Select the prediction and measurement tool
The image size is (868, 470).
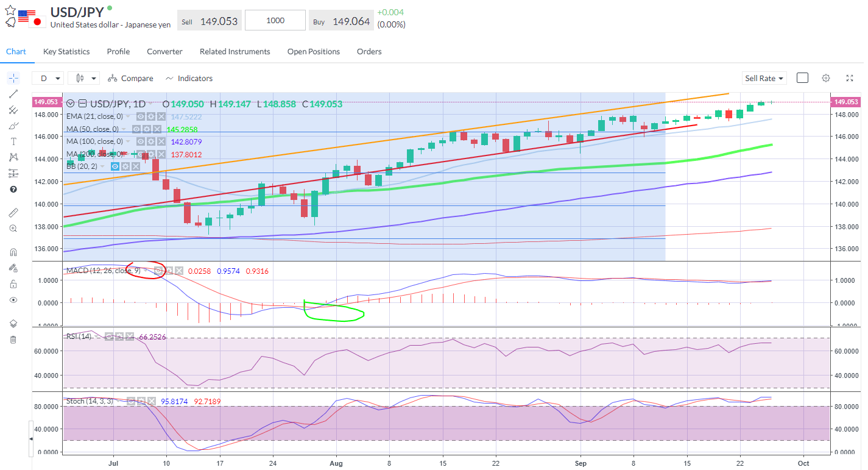[13, 173]
